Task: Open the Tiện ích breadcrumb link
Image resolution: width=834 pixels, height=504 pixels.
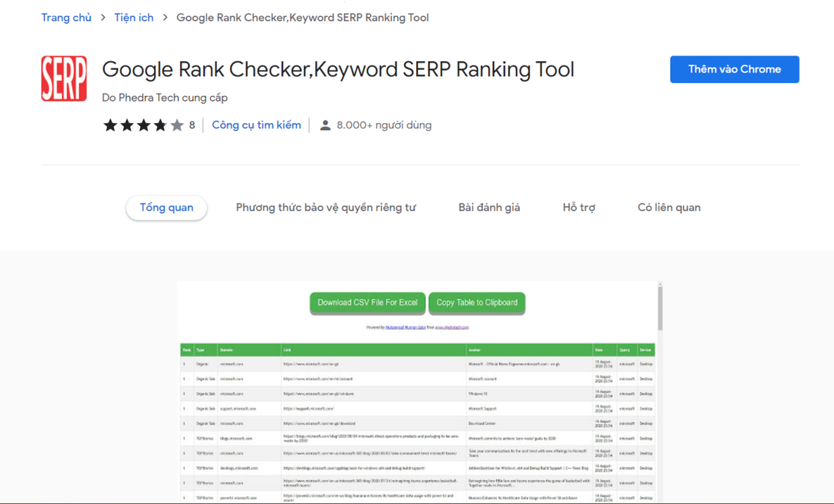Action: pyautogui.click(x=133, y=17)
